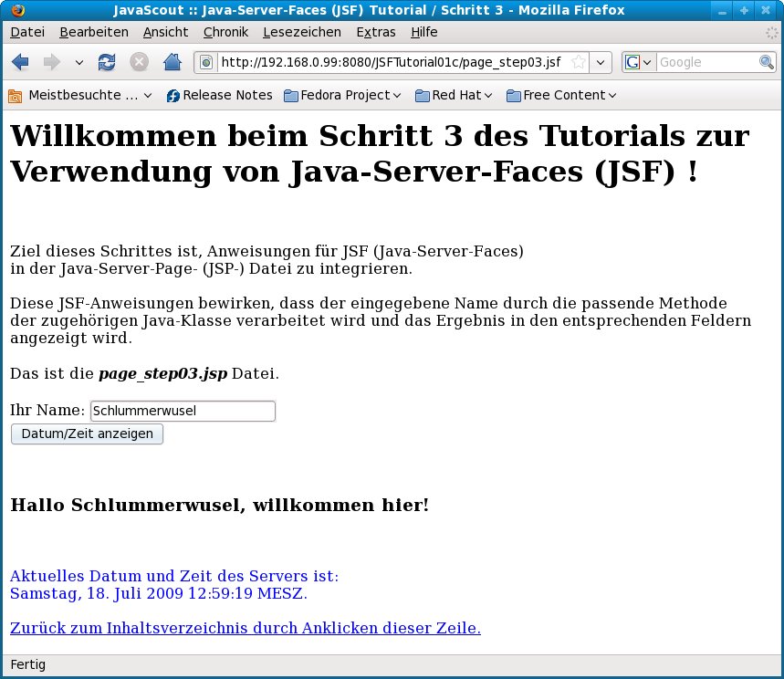Viewport: 784px width, 679px height.
Task: Expand the Fedora Project bookmark folder
Action: tap(342, 95)
